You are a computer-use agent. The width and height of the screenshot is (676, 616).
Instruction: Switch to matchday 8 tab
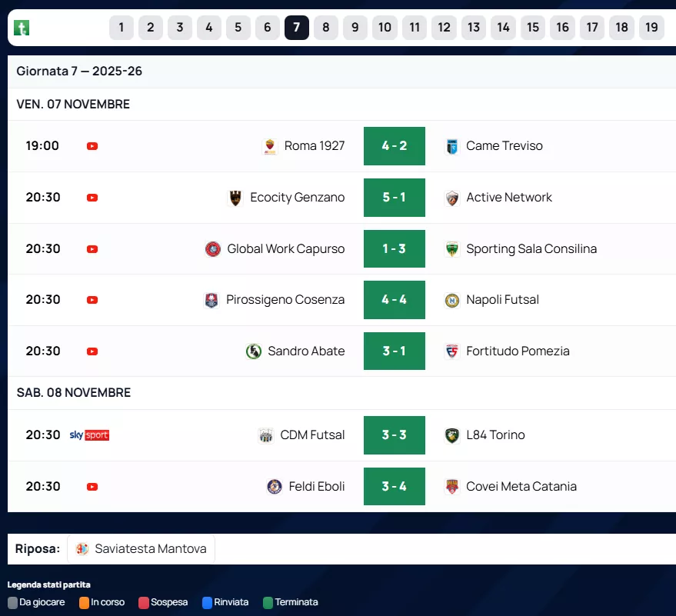[326, 28]
